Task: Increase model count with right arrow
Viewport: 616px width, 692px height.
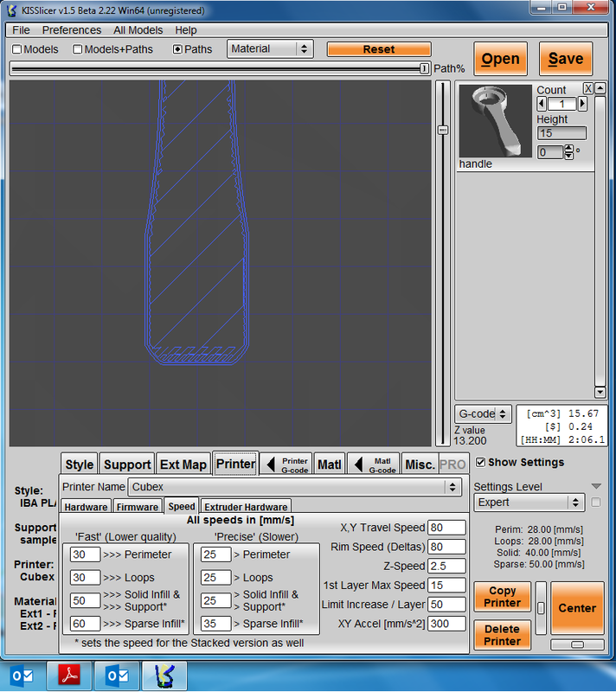Action: click(582, 104)
